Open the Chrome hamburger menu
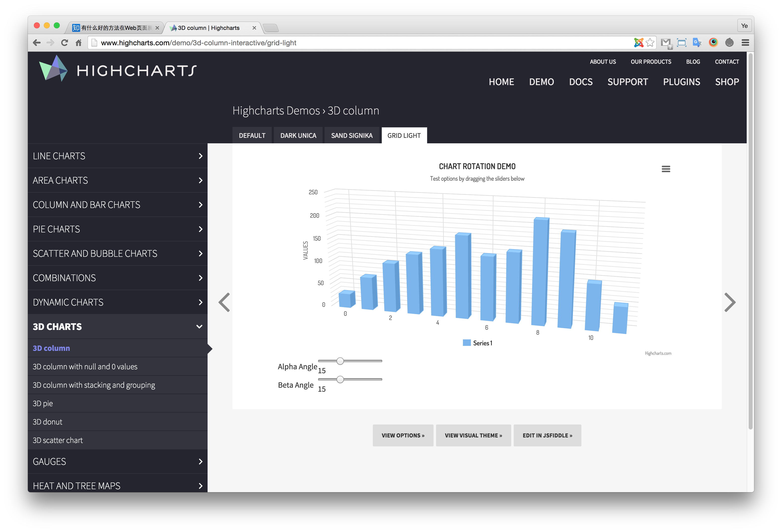 [x=745, y=42]
